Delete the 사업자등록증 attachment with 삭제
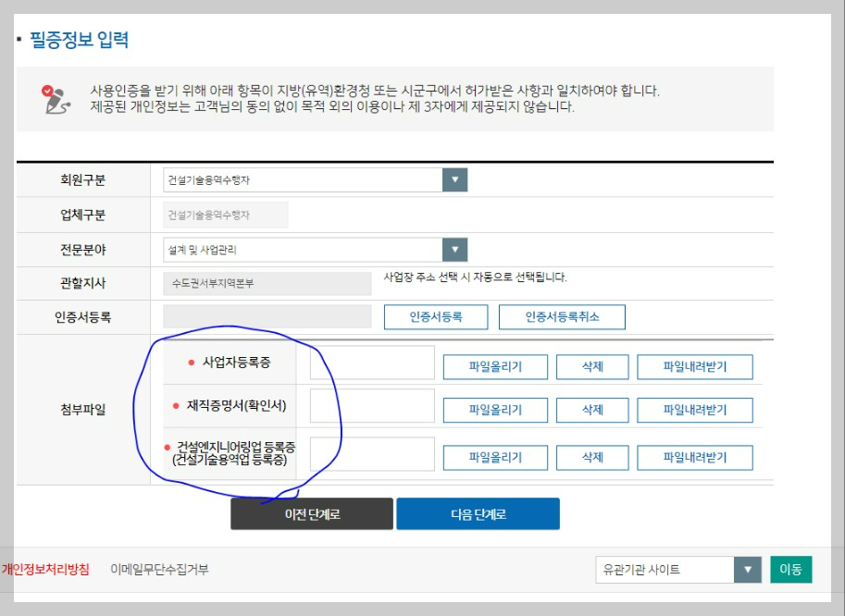The image size is (845, 616). [x=591, y=366]
